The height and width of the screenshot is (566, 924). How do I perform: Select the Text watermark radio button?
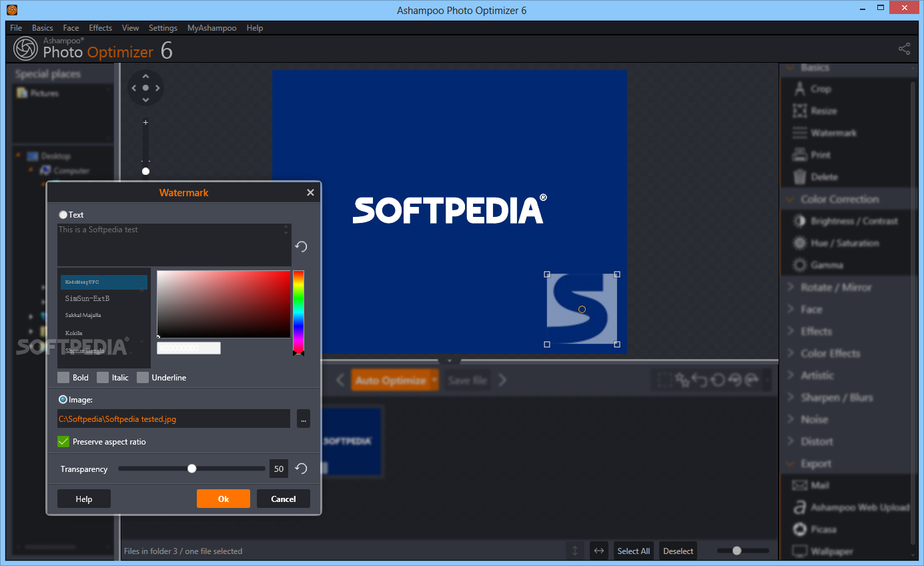63,215
